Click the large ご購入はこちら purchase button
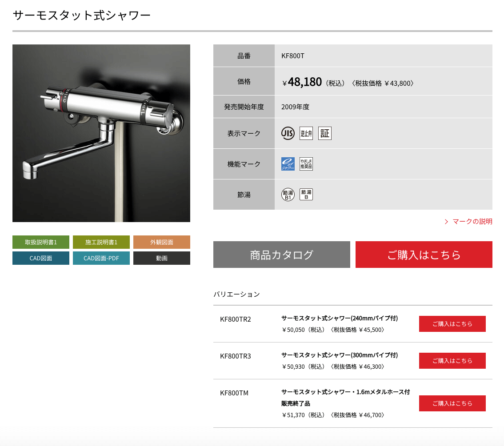 [x=424, y=255]
